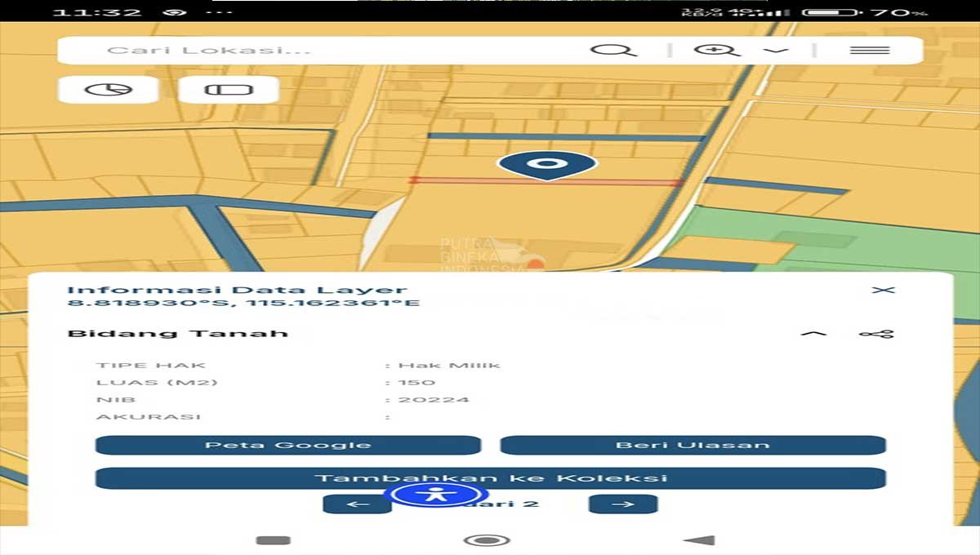Screen dimensions: 980x555
Task: Open the dropdown chevron beside zoom icon
Action: coord(775,51)
